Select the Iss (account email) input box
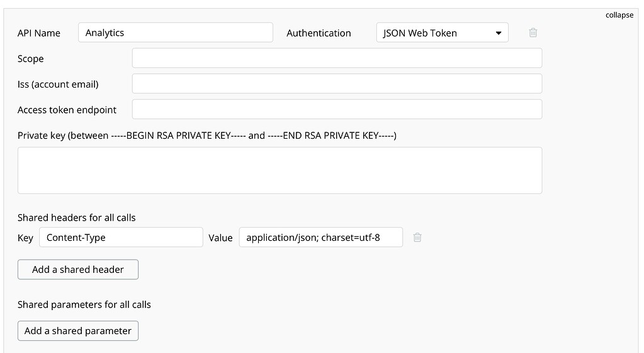Image resolution: width=644 pixels, height=353 pixels. [337, 83]
